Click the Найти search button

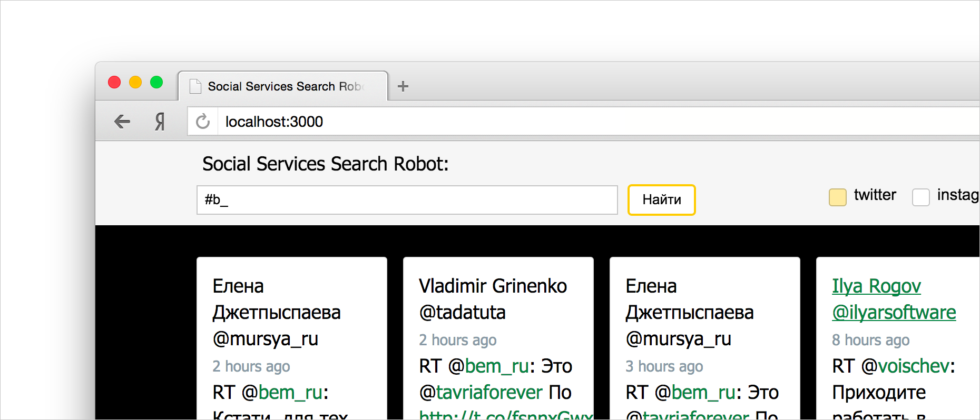pyautogui.click(x=662, y=199)
